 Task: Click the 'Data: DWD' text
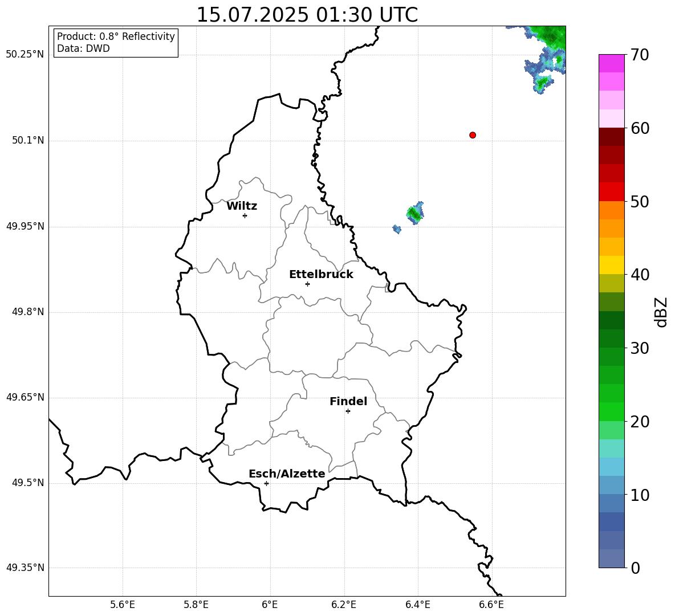point(83,48)
